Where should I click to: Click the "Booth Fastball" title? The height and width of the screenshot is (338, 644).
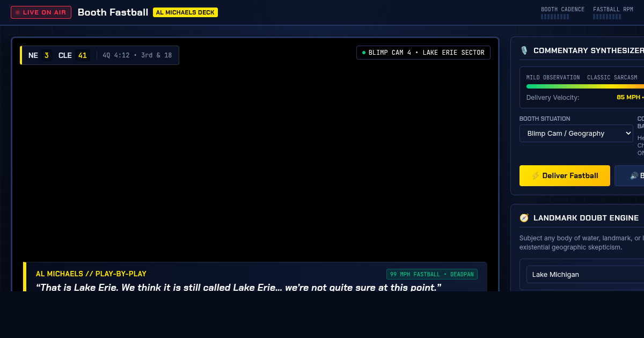click(113, 12)
